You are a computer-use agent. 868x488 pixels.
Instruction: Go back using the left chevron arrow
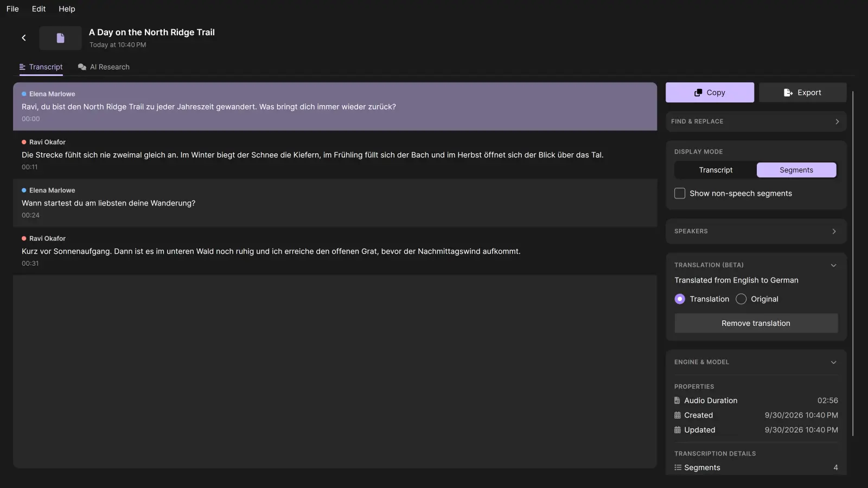coord(24,38)
